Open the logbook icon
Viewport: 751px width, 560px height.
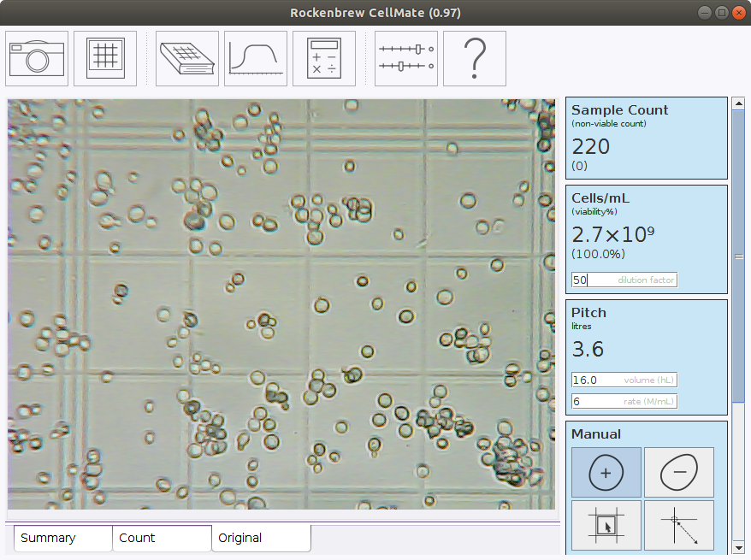click(187, 58)
